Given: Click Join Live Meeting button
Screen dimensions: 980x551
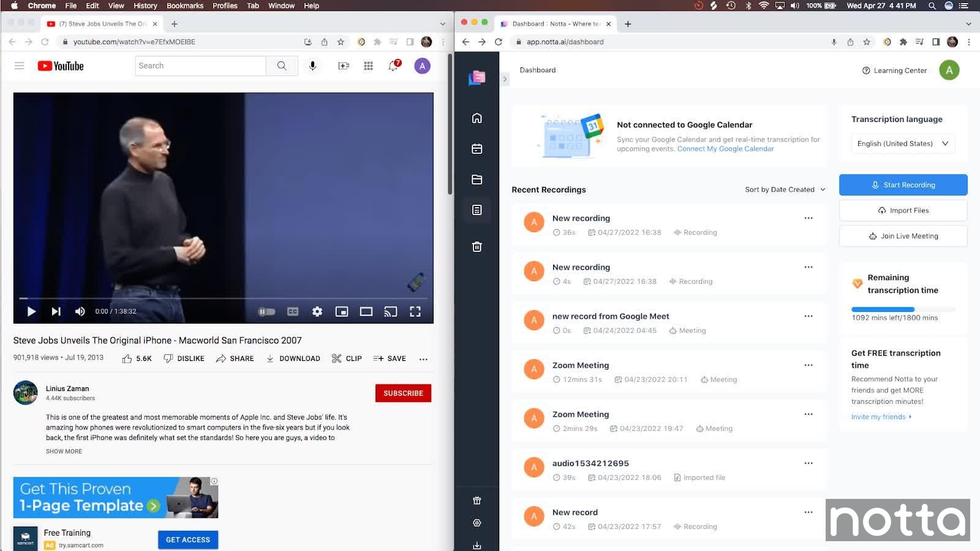Looking at the screenshot, I should (x=903, y=236).
